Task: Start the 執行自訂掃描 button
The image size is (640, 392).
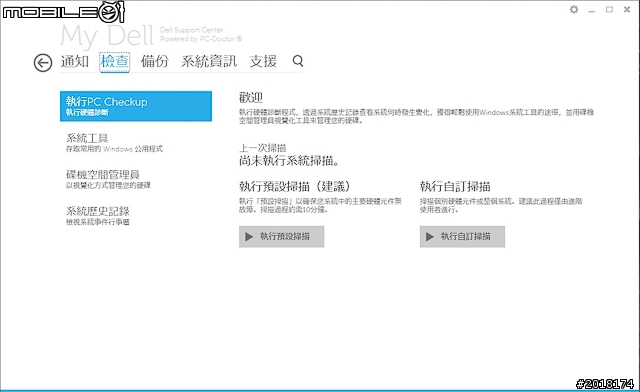Action: pyautogui.click(x=462, y=236)
